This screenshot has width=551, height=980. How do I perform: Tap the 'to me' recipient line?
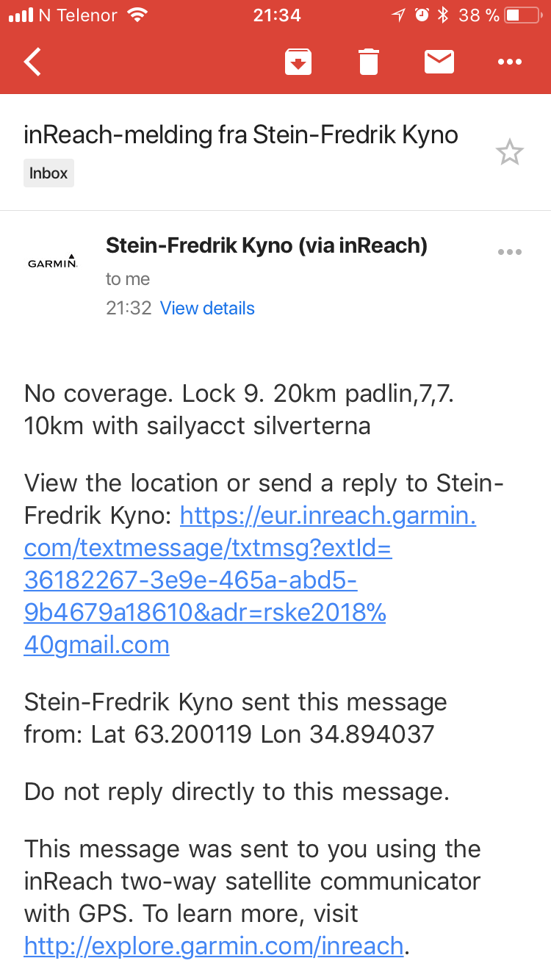[x=128, y=279]
